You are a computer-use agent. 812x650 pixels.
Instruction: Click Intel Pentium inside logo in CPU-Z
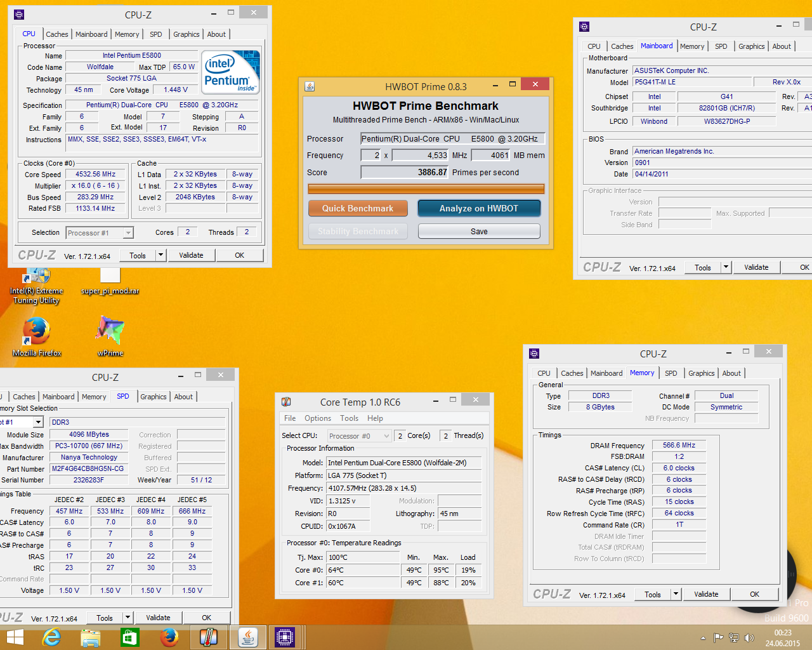pyautogui.click(x=231, y=72)
